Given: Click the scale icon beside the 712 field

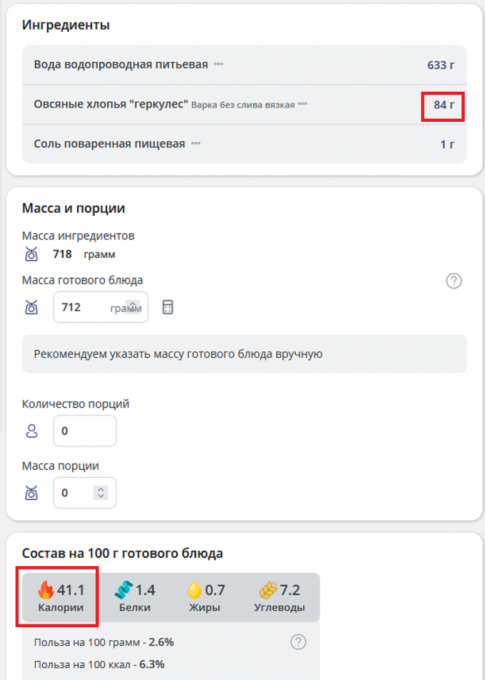Looking at the screenshot, I should tap(31, 307).
